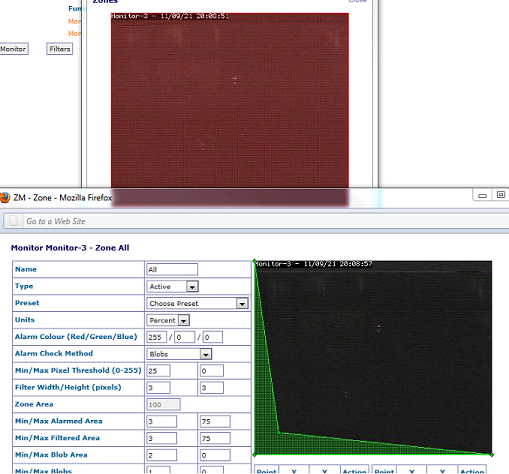The image size is (509, 474).
Task: Click the Max Alarmed Area field 75
Action: tap(215, 421)
